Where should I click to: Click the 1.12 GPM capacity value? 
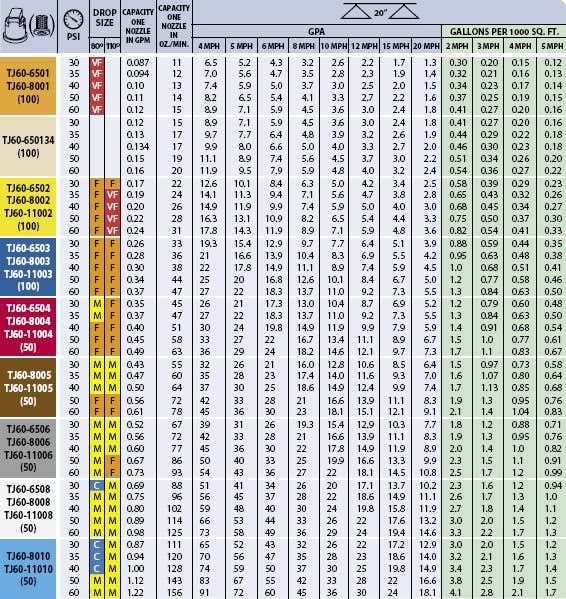(136, 581)
